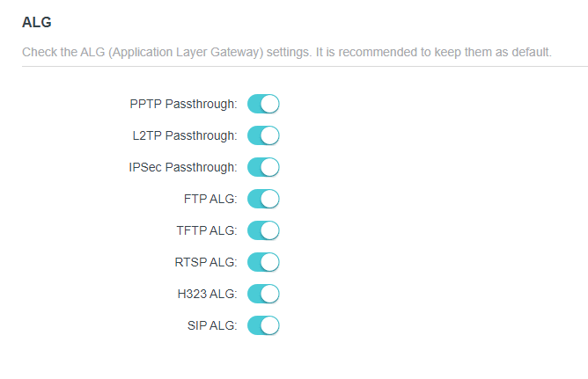Select the 'SIP ALG:' label text
588x379 pixels.
tap(212, 325)
